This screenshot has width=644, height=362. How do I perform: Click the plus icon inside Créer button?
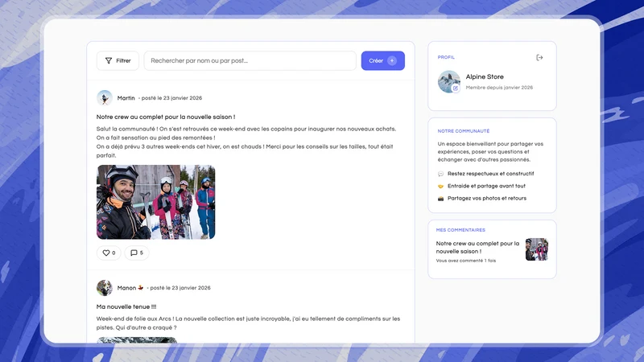[392, 61]
